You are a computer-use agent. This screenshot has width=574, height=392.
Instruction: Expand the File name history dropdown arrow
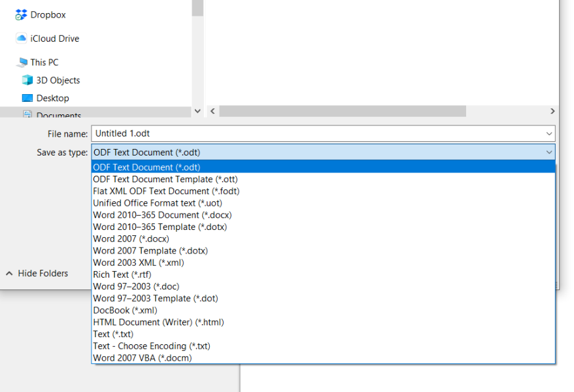[549, 133]
